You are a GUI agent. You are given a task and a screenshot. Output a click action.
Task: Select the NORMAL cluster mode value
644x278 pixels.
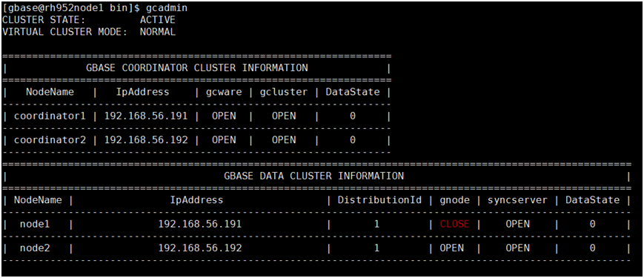[x=158, y=32]
